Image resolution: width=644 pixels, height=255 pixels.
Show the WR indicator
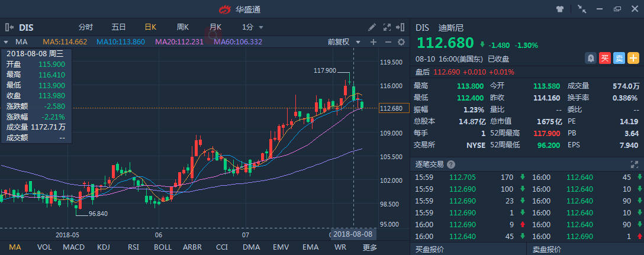pyautogui.click(x=340, y=247)
